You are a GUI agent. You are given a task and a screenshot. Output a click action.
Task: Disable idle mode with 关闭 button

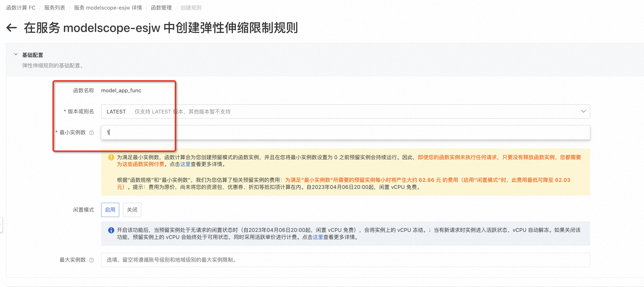coord(132,210)
